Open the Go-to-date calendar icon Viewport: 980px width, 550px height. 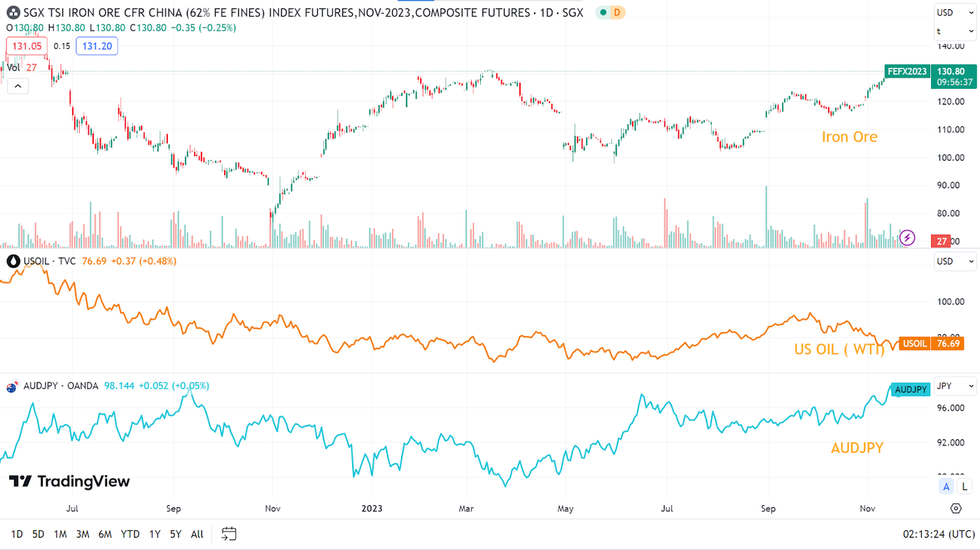227,533
